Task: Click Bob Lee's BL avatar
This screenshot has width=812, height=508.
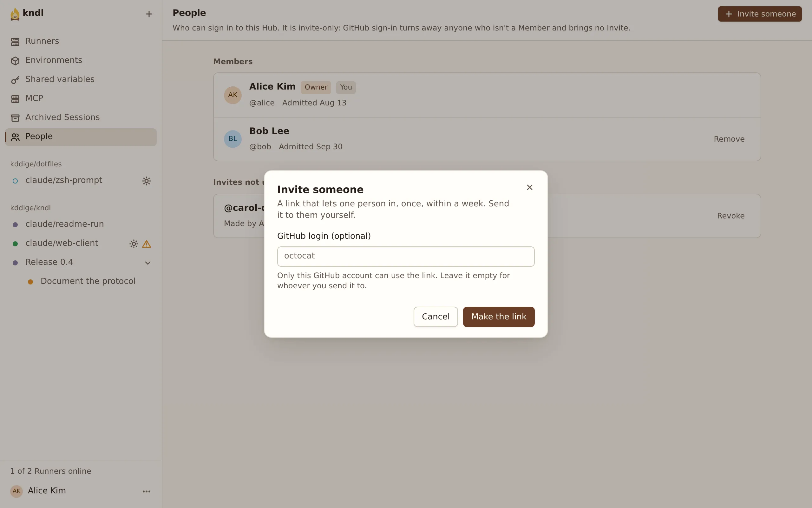Action: (233, 139)
